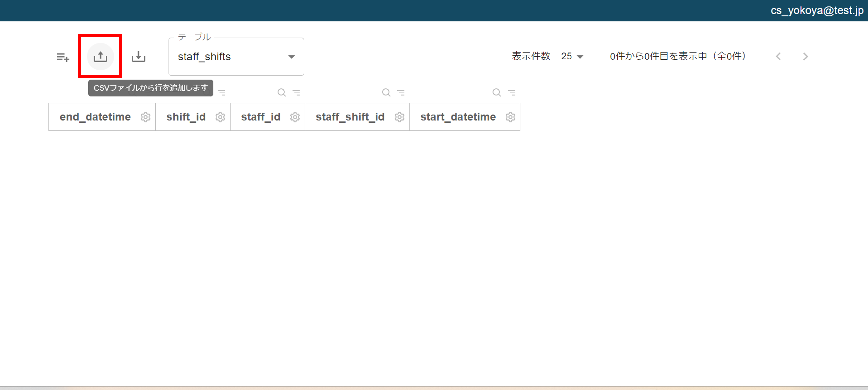Viewport: 868px width, 390px height.
Task: Open filter icon above shift_id column
Action: click(x=222, y=92)
